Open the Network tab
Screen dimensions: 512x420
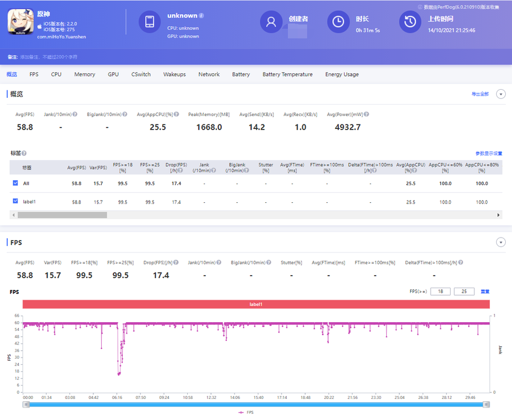(209, 74)
